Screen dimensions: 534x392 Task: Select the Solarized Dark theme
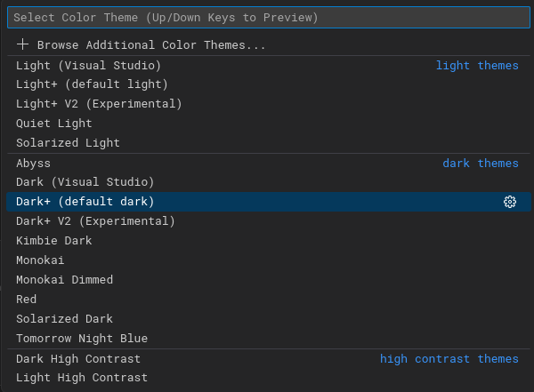(269, 319)
